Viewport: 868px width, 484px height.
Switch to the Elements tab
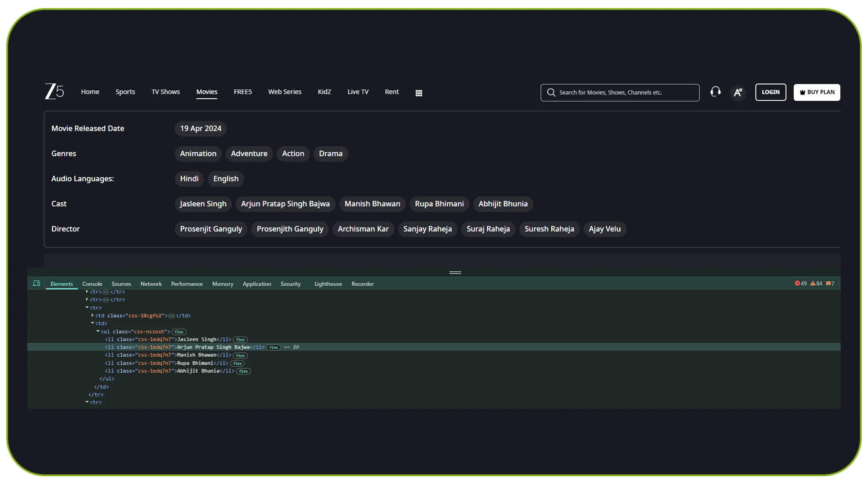click(62, 284)
